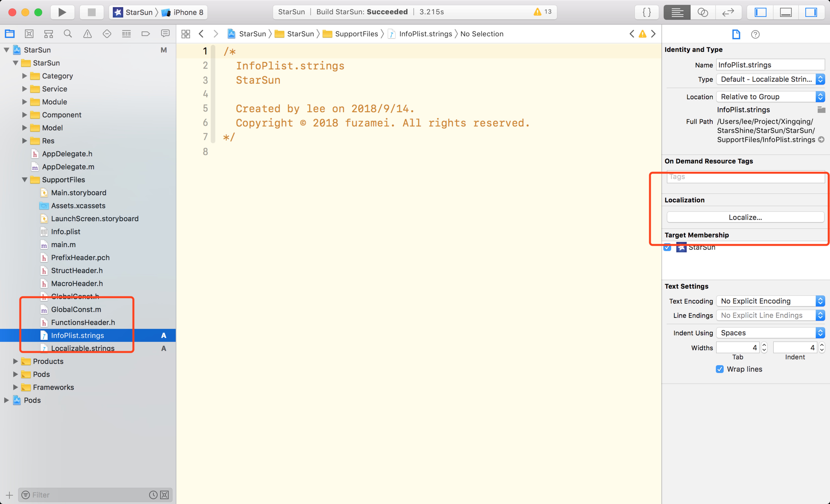Image resolution: width=830 pixels, height=504 pixels.
Task: Click the Run (play) button
Action: pos(62,12)
